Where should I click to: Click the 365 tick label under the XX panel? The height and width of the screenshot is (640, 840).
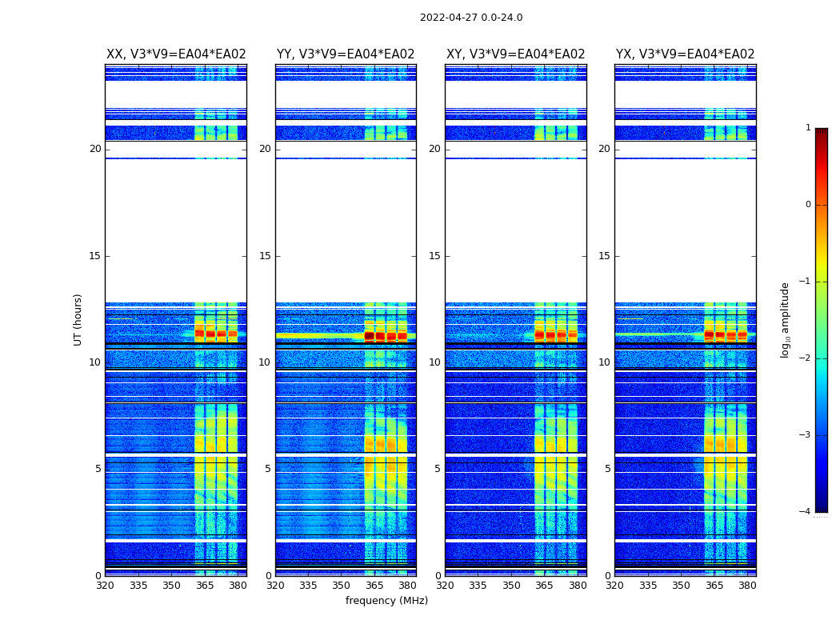point(205,586)
